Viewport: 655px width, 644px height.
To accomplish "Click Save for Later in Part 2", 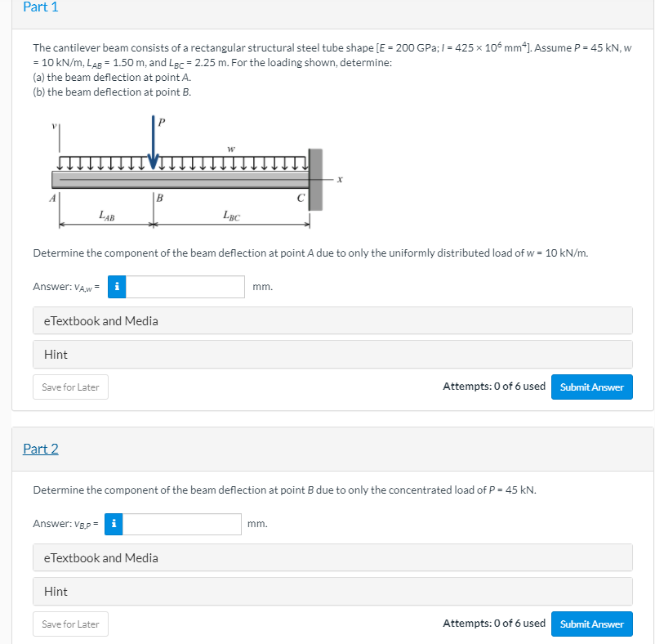I will pos(70,624).
